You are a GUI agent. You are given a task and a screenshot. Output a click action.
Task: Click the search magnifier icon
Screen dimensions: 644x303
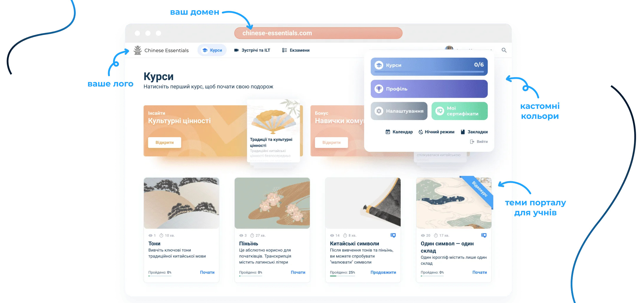(504, 50)
